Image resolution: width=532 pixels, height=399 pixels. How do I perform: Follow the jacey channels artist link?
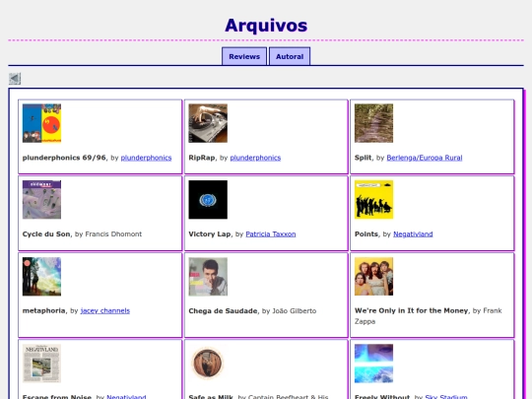click(x=105, y=310)
